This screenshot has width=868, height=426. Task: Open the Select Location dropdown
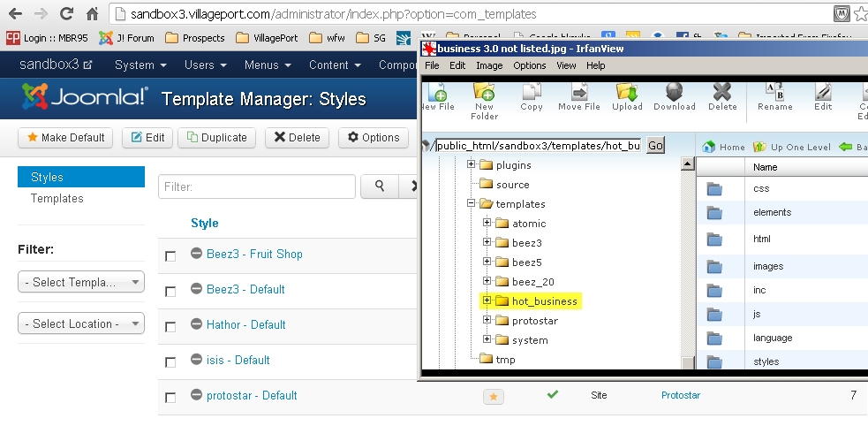81,323
